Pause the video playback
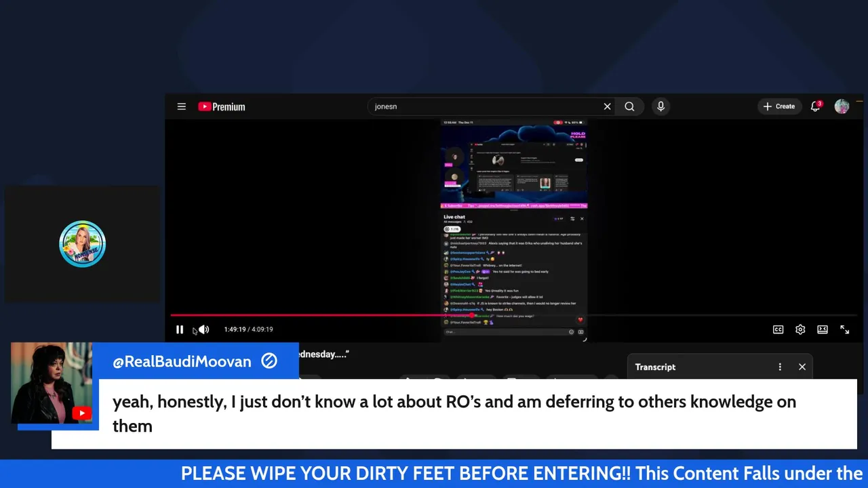 pos(180,329)
